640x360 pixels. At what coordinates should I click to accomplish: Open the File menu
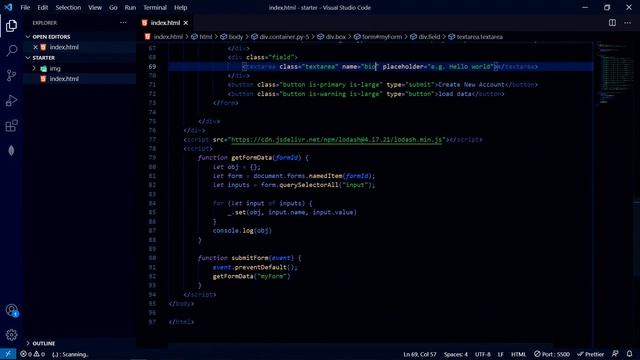[25, 7]
